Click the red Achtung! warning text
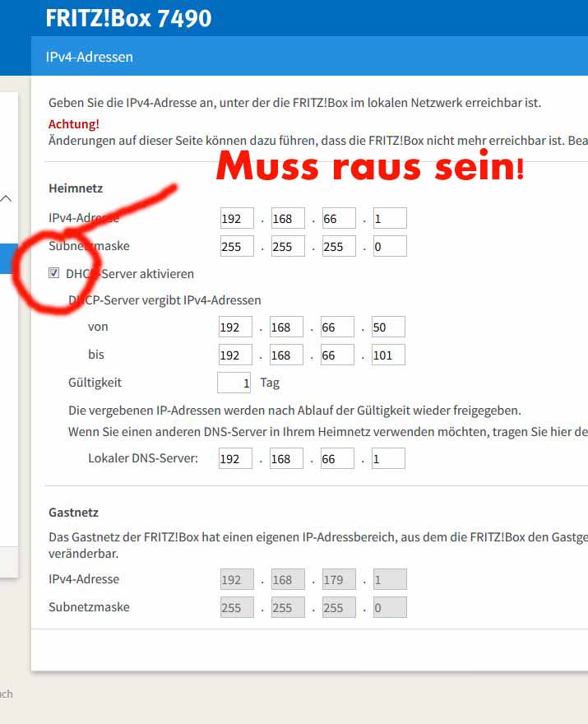This screenshot has height=724, width=588. click(74, 123)
